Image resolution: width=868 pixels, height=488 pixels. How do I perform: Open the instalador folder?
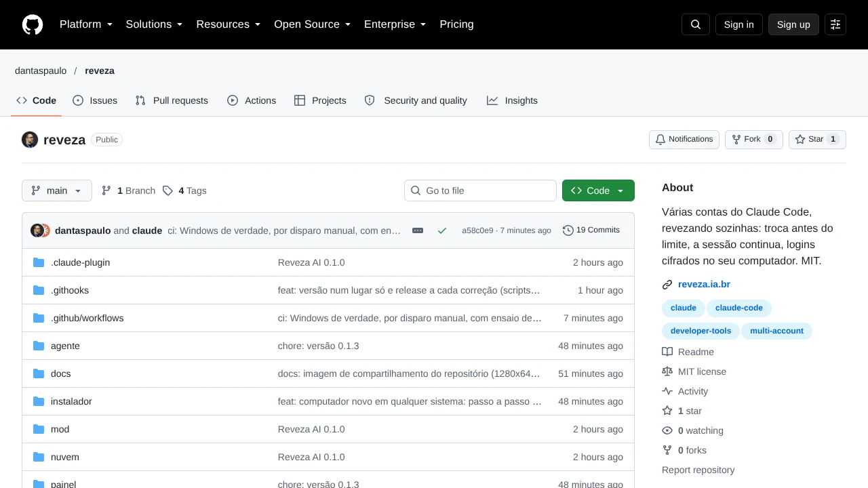tap(71, 401)
